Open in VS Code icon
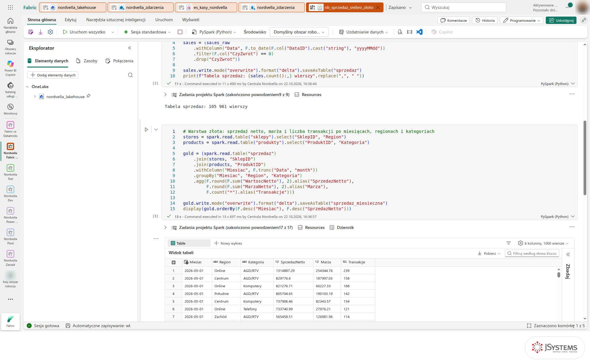The width and height of the screenshot is (590, 364). click(419, 32)
